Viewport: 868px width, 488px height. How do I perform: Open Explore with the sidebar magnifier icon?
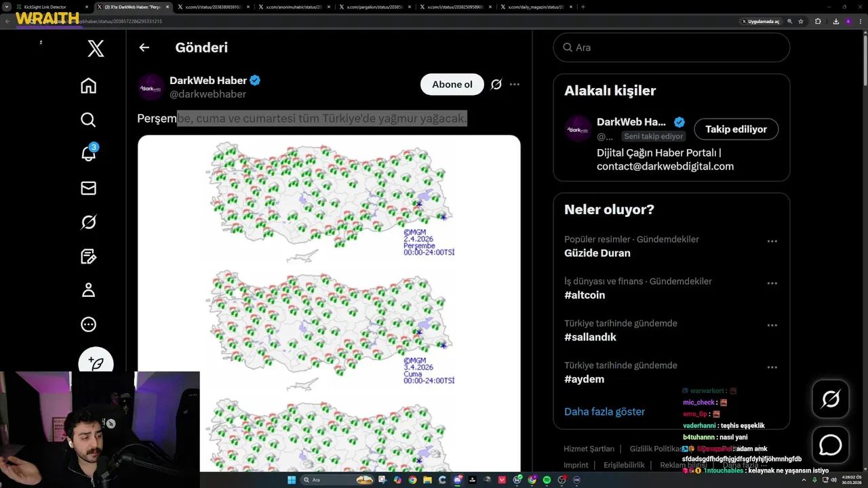point(88,120)
